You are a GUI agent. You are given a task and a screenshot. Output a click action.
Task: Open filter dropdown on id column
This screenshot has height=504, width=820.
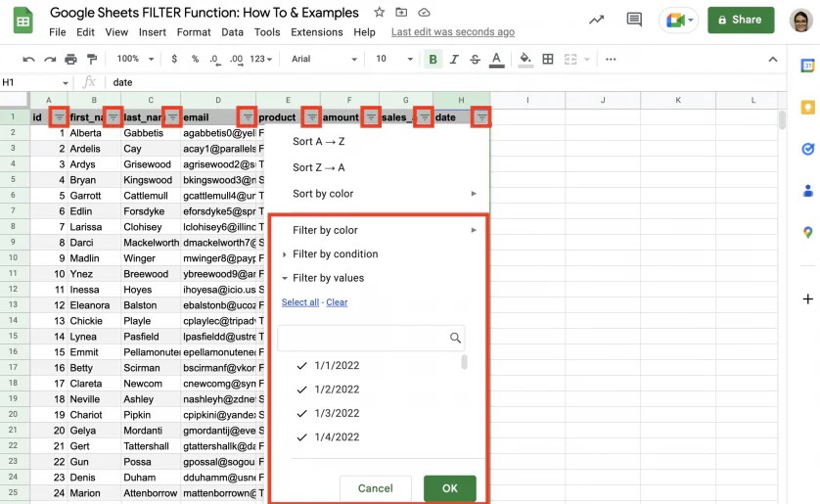(59, 117)
